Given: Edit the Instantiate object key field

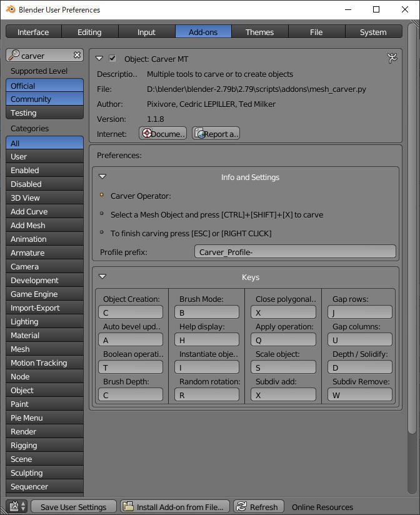Looking at the screenshot, I should (x=207, y=367).
